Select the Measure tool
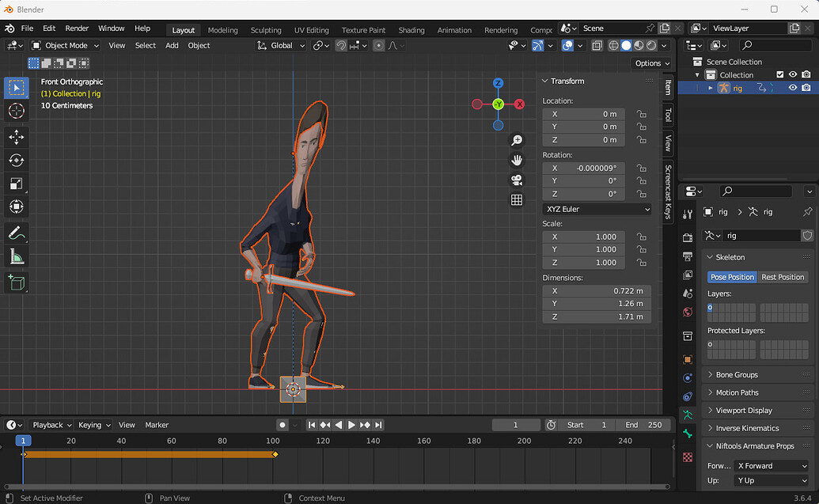This screenshot has height=504, width=819. pyautogui.click(x=16, y=256)
